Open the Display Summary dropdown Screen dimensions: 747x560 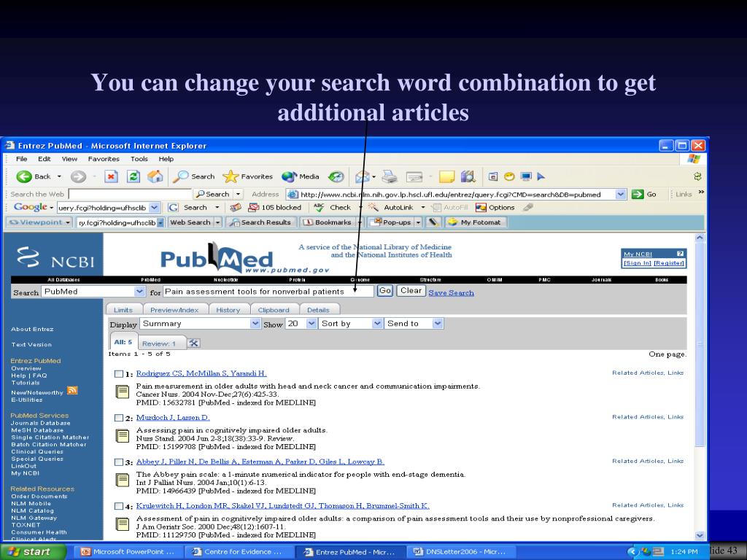click(x=255, y=323)
